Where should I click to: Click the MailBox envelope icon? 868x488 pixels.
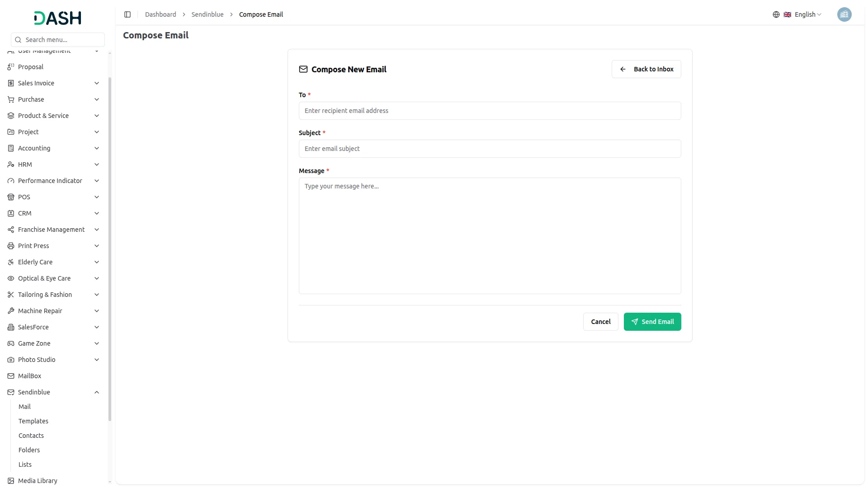(x=11, y=376)
